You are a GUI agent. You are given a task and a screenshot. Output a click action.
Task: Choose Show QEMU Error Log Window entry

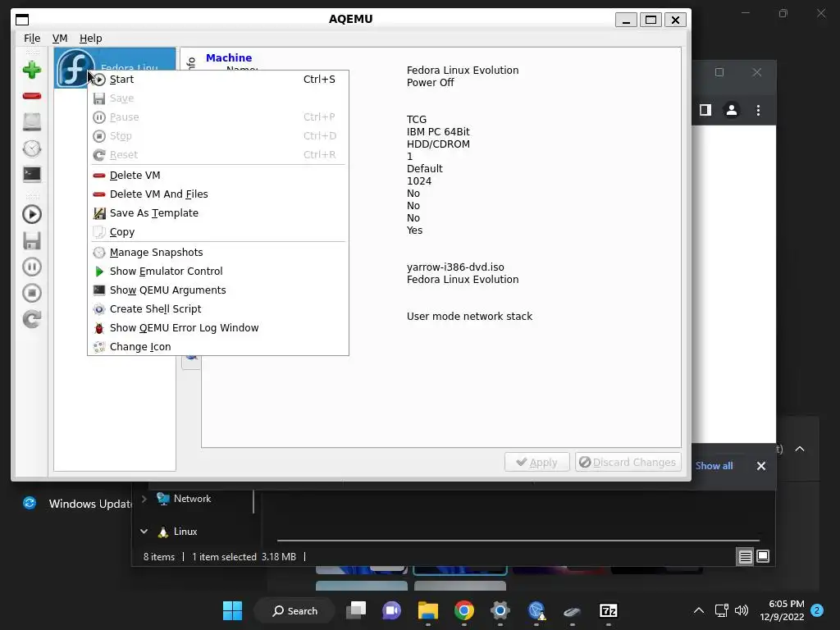coord(217,328)
